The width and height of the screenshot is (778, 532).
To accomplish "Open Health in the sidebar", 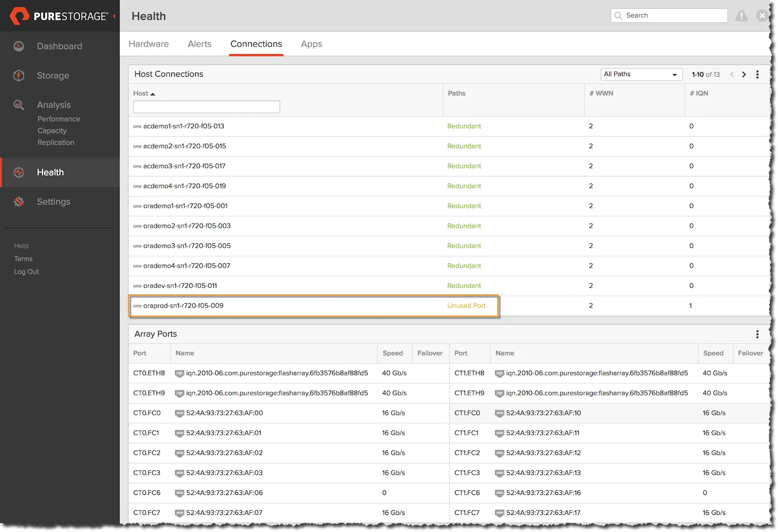I will [51, 172].
